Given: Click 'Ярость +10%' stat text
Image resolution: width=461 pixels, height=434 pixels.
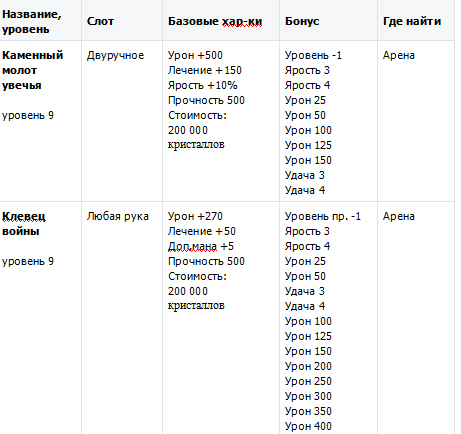Looking at the screenshot, I should (203, 85).
